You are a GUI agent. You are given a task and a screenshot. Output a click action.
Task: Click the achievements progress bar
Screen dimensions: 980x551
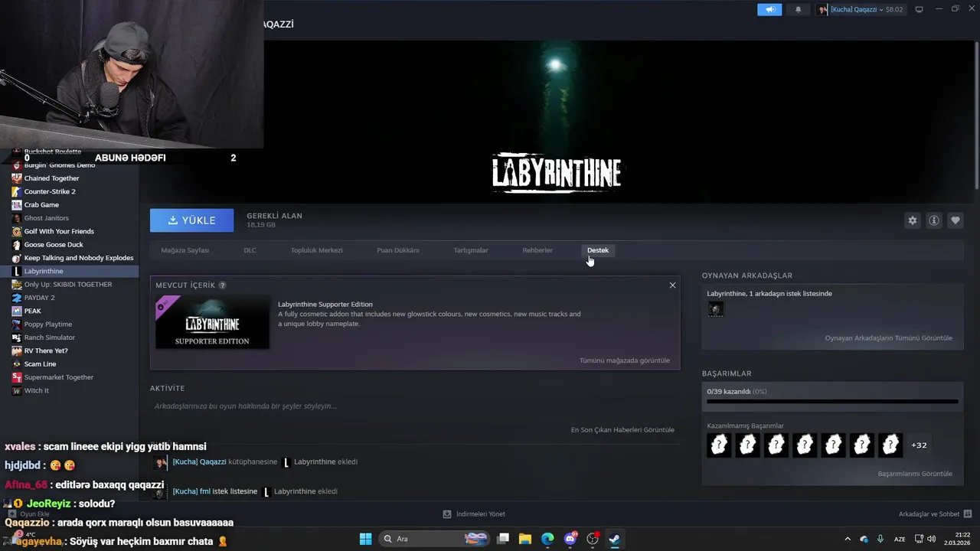[832, 401]
